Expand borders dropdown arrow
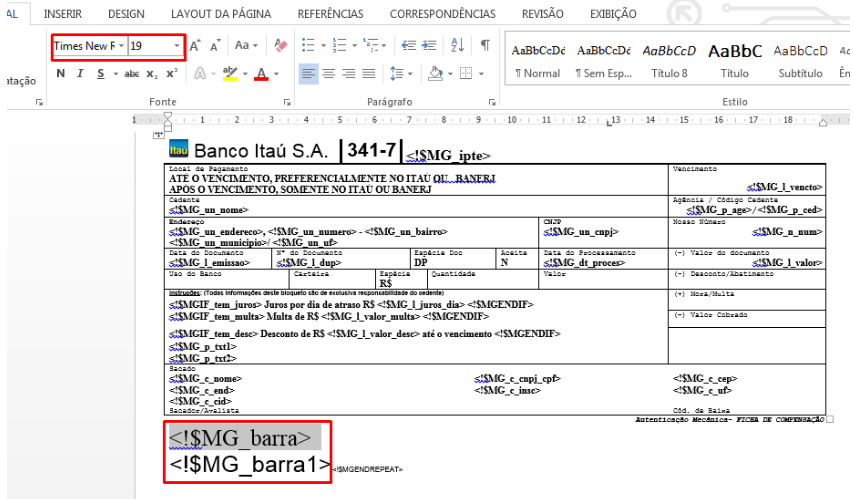This screenshot has width=853, height=499. coord(481,73)
